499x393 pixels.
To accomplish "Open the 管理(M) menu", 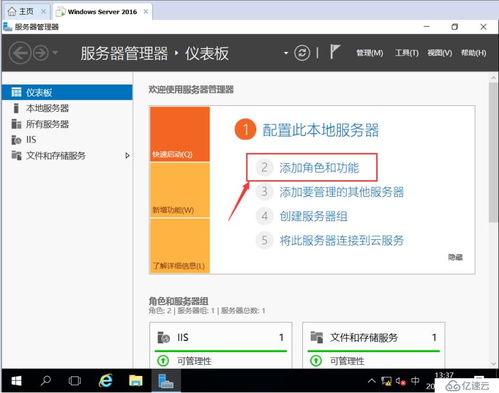I will [x=369, y=53].
